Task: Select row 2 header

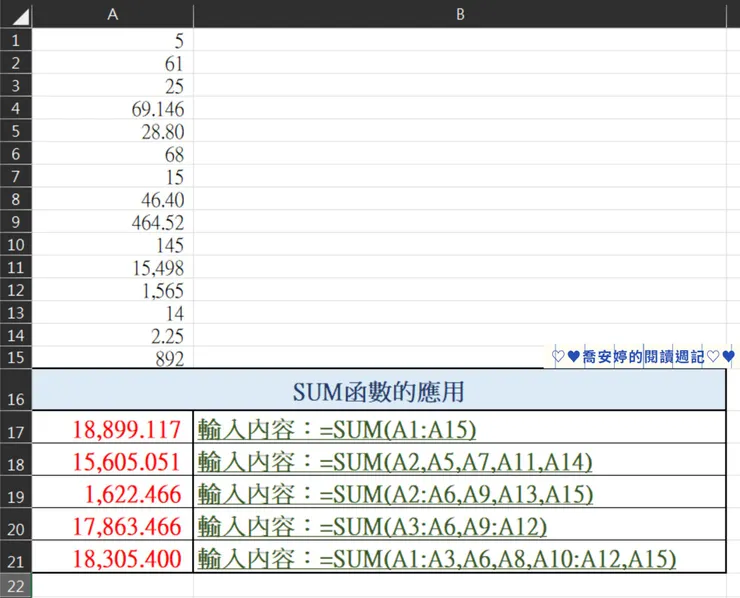Action: 16,62
